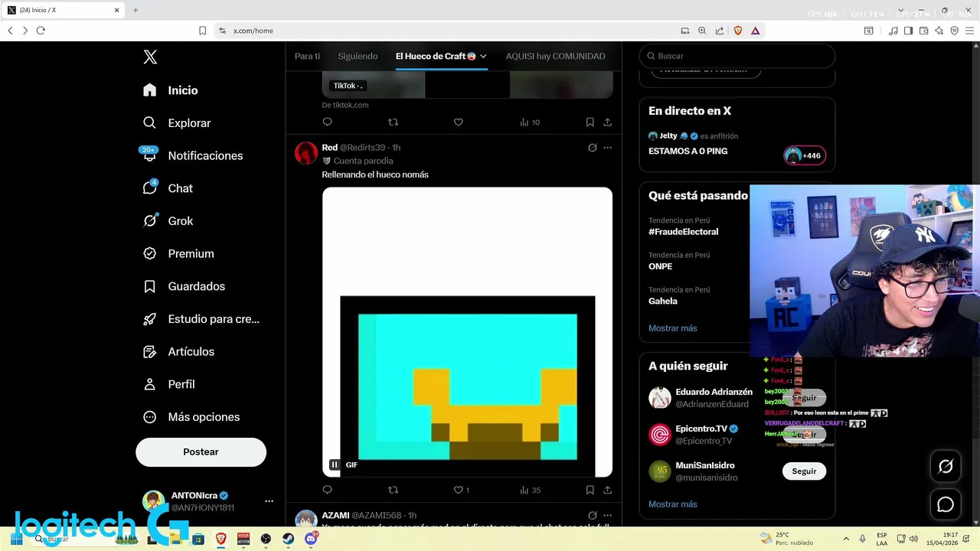Image resolution: width=980 pixels, height=551 pixels.
Task: Pause the GIF in Red's post
Action: pos(335,465)
